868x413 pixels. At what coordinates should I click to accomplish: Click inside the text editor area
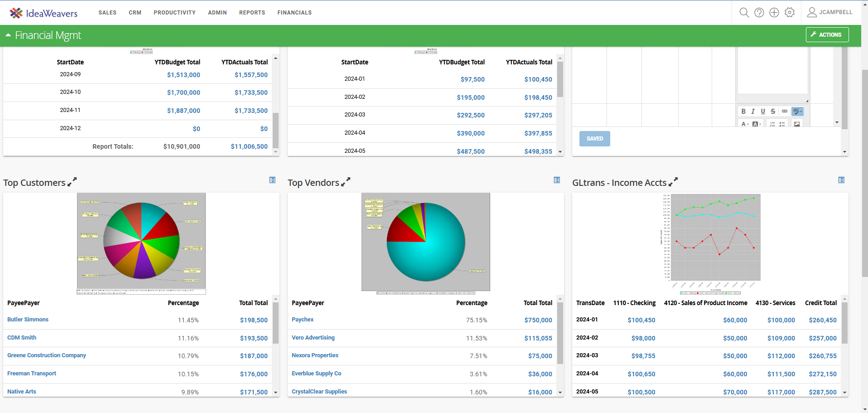click(772, 70)
